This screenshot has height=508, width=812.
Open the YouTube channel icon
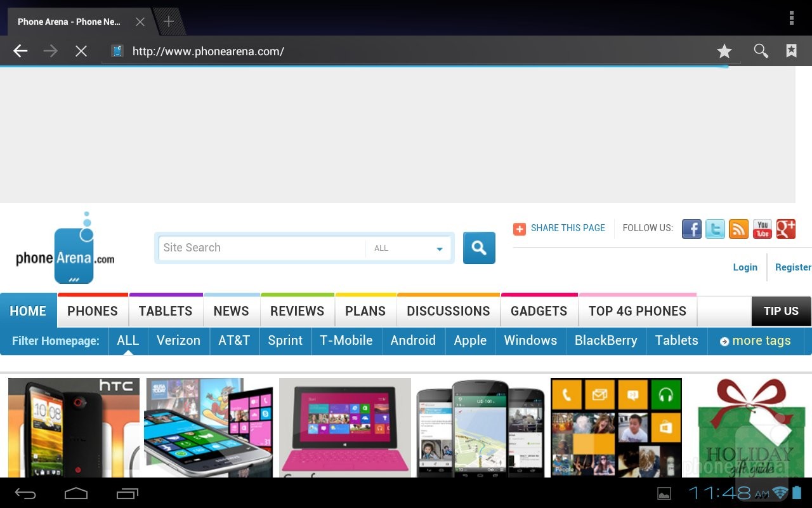point(762,229)
